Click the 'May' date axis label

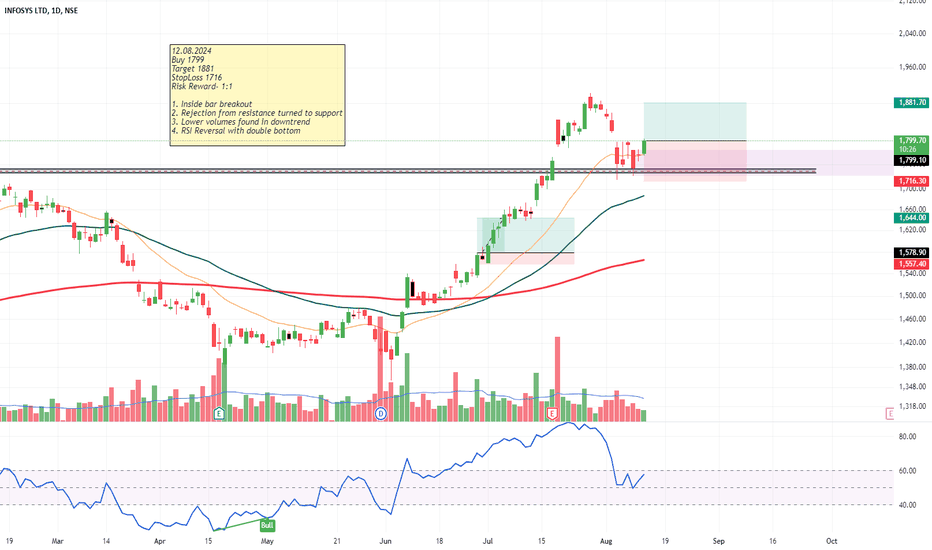pyautogui.click(x=267, y=541)
